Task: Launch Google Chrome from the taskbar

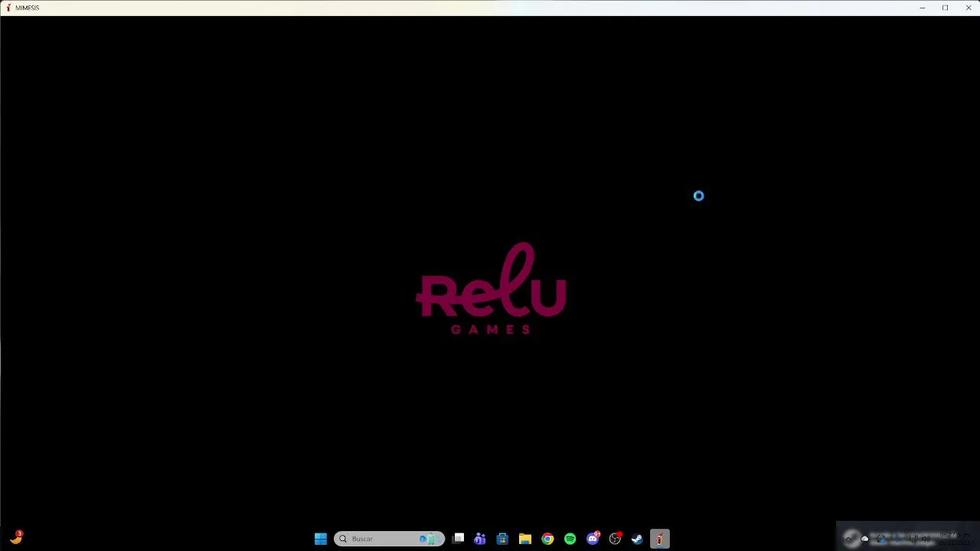Action: tap(547, 539)
